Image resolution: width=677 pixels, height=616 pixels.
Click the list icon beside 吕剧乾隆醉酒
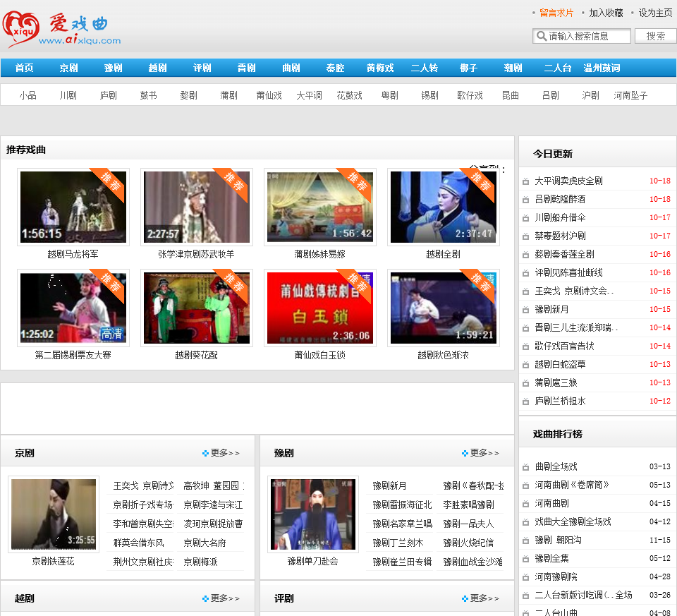point(525,200)
